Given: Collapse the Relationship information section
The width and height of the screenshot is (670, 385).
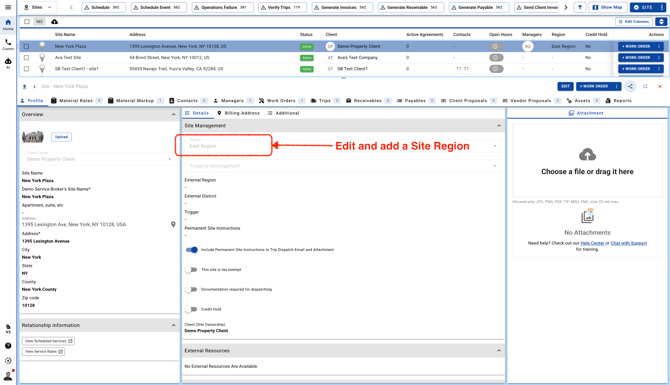Looking at the screenshot, I should [173, 325].
